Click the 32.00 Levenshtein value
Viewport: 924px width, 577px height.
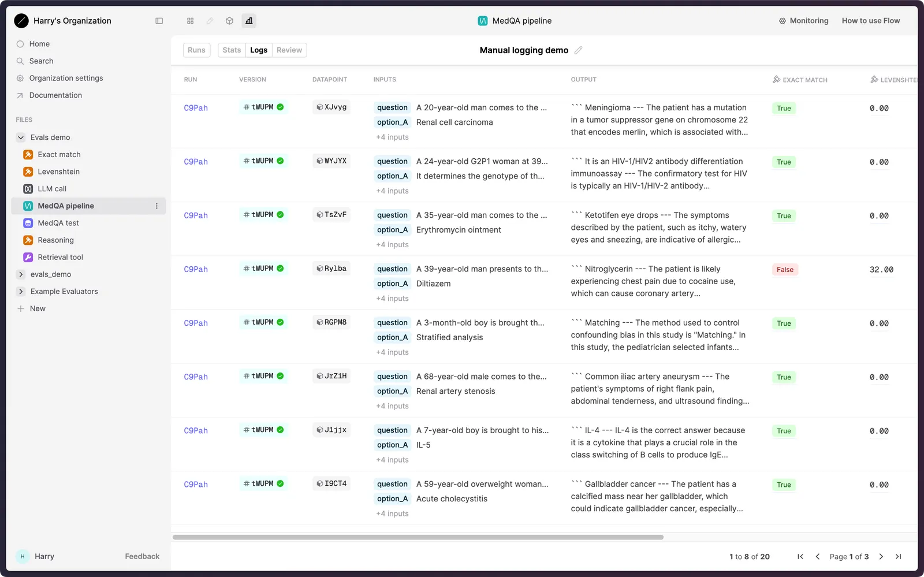(x=881, y=270)
